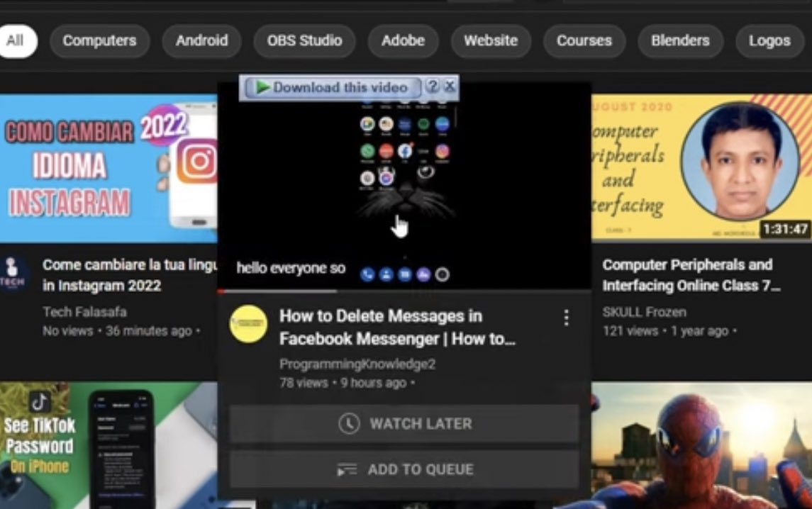Open the SKULL Frozen channel name link
This screenshot has width=812, height=509.
644,312
